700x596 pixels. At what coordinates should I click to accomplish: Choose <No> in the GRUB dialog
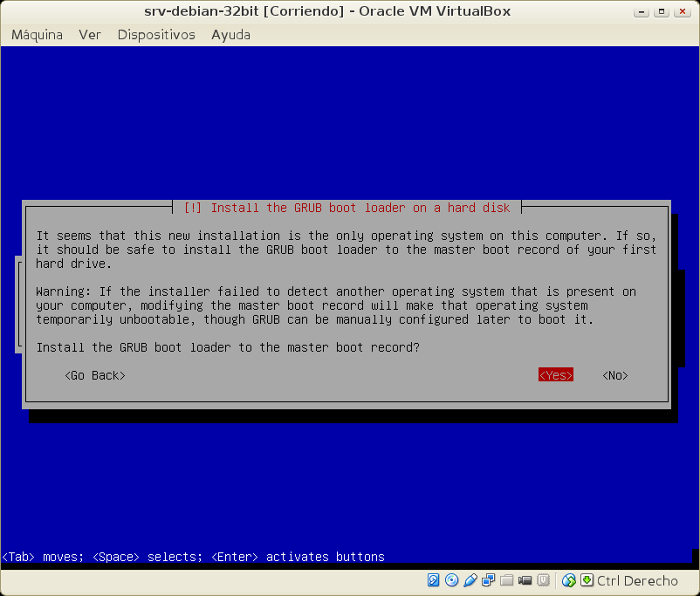(615, 375)
